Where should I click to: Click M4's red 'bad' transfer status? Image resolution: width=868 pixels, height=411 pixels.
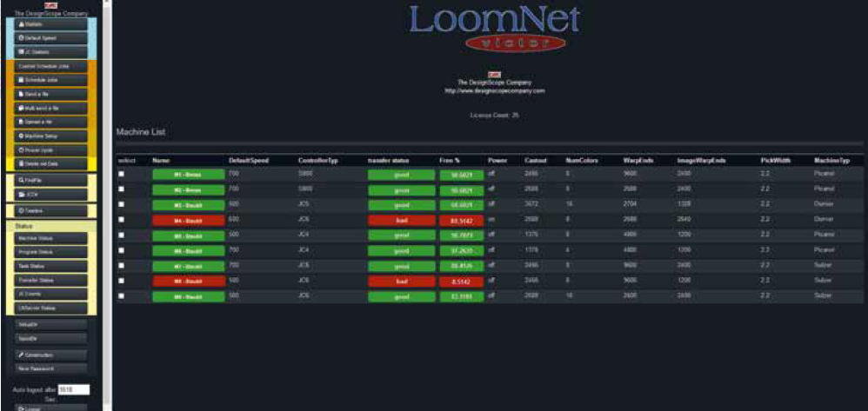click(401, 221)
